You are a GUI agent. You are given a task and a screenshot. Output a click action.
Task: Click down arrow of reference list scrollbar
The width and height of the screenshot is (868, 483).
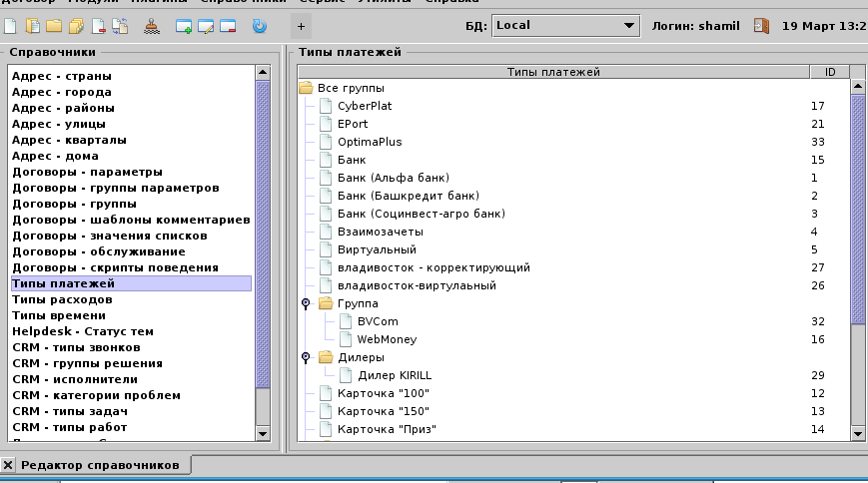coord(263,433)
